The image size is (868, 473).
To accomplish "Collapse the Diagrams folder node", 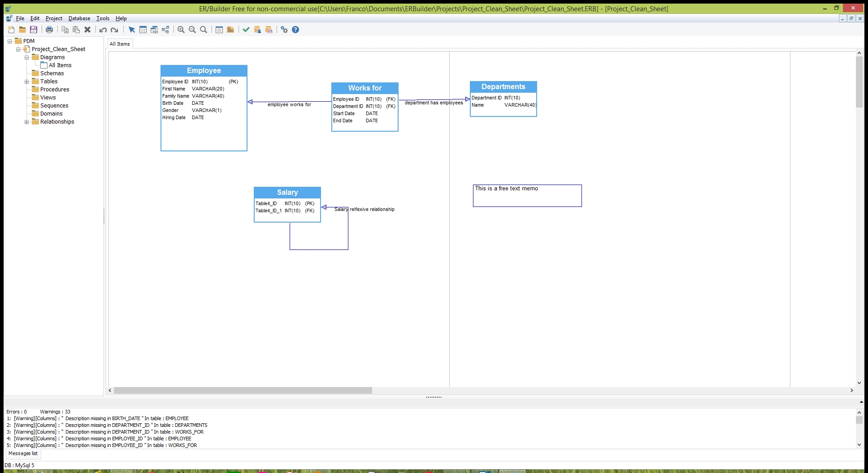I will pos(27,57).
